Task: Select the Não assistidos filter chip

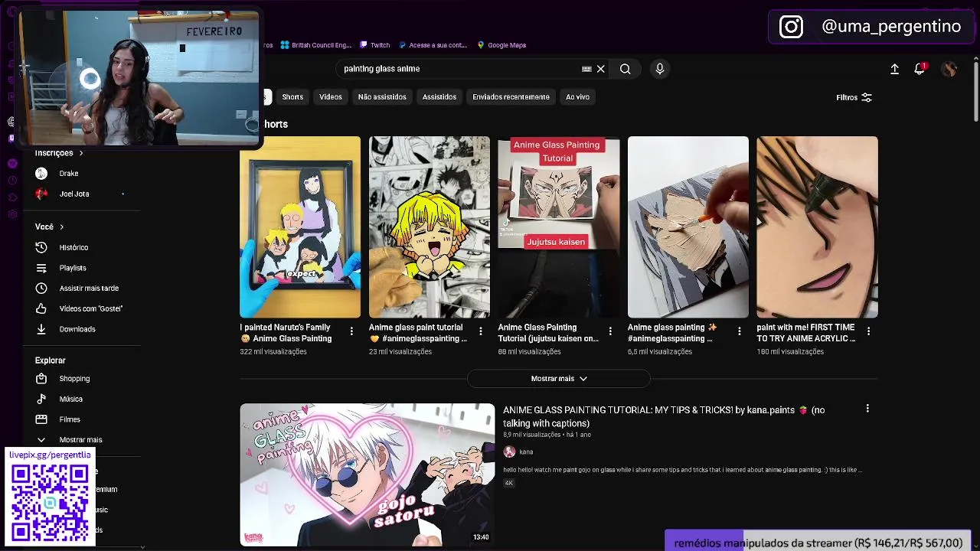Action: (382, 97)
